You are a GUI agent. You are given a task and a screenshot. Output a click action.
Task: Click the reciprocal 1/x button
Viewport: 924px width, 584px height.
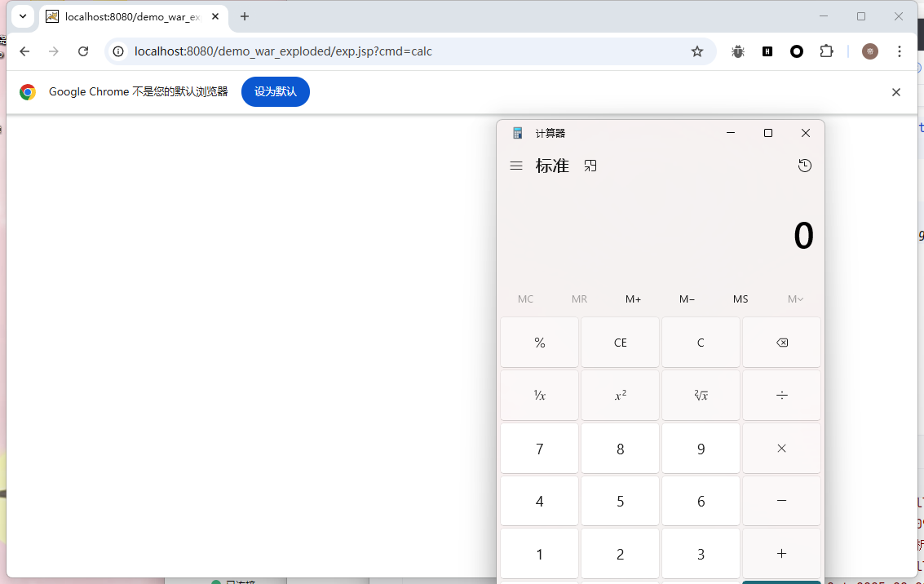point(539,396)
